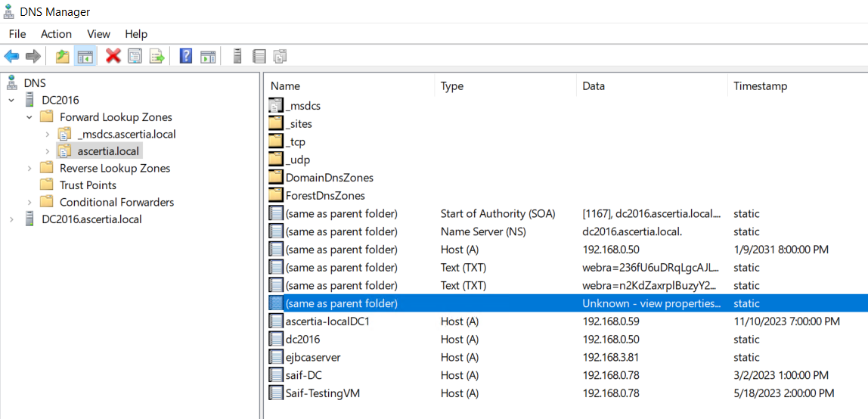Expand the DC2016.ascertia.local server node
The height and width of the screenshot is (419, 868).
pos(11,219)
